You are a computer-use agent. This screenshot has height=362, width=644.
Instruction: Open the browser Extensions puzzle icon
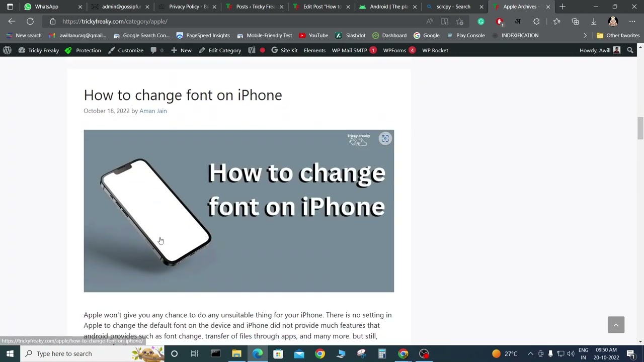[x=536, y=22]
